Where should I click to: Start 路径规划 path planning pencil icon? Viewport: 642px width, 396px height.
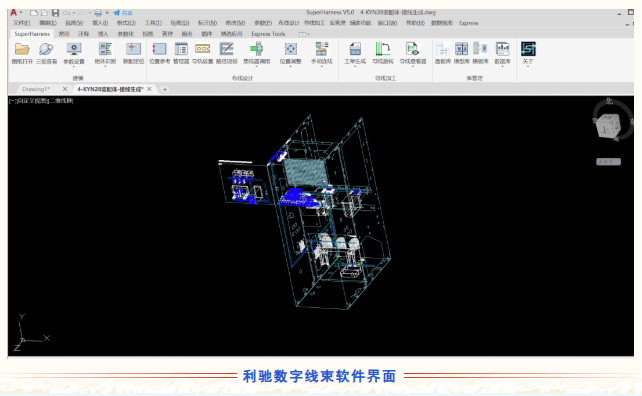(x=226, y=49)
